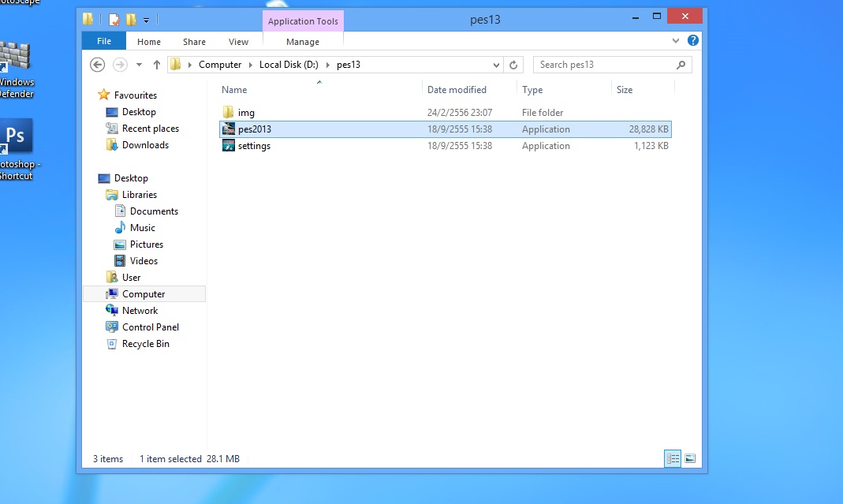Open Libraries in the navigation pane
Screen dimensions: 843x504
click(x=140, y=195)
